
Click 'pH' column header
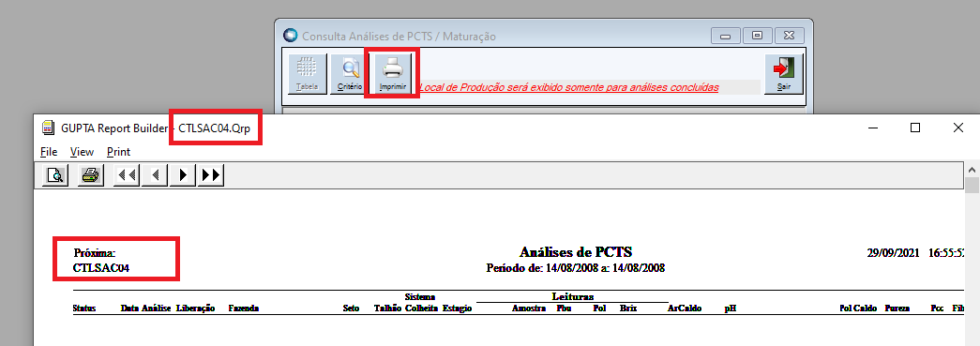pos(731,308)
